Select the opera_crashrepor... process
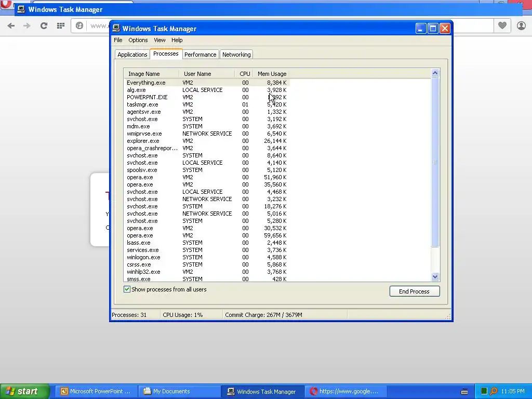 [x=207, y=148]
